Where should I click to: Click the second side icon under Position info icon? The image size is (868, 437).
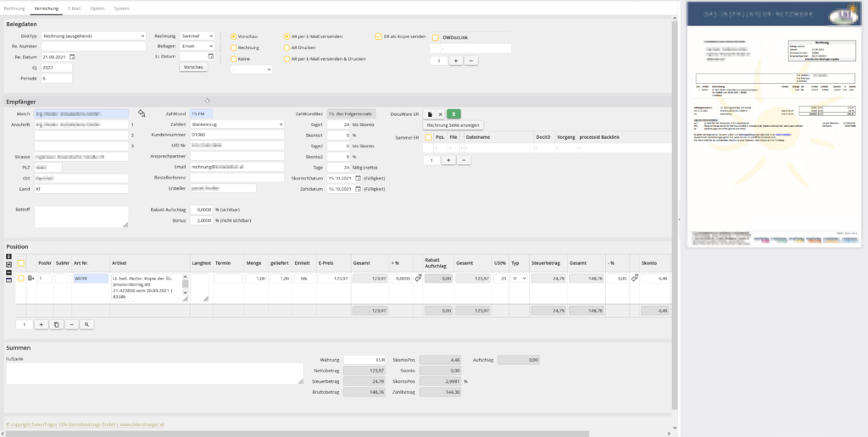point(8,264)
